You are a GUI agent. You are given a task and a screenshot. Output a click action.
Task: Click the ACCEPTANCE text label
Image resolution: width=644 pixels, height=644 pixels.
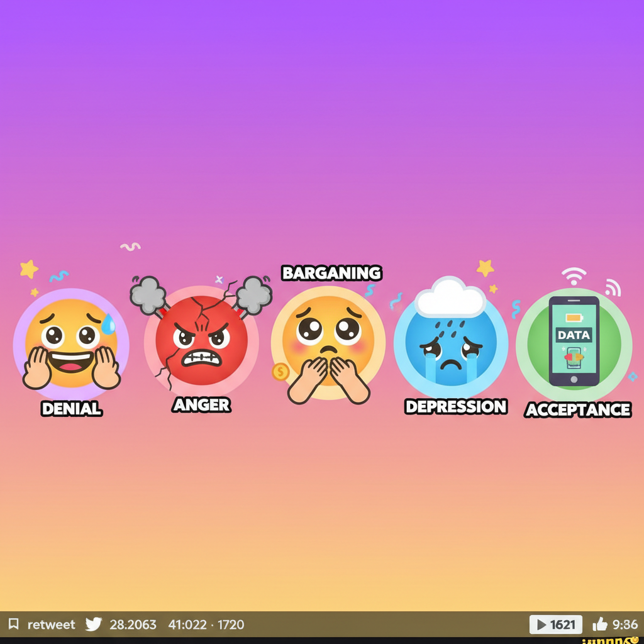577,410
